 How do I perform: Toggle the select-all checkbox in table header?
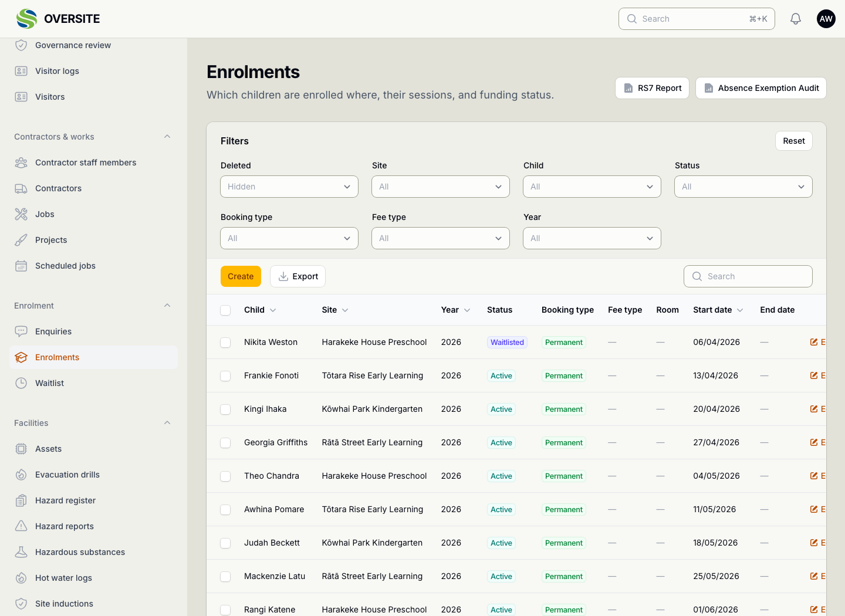225,310
